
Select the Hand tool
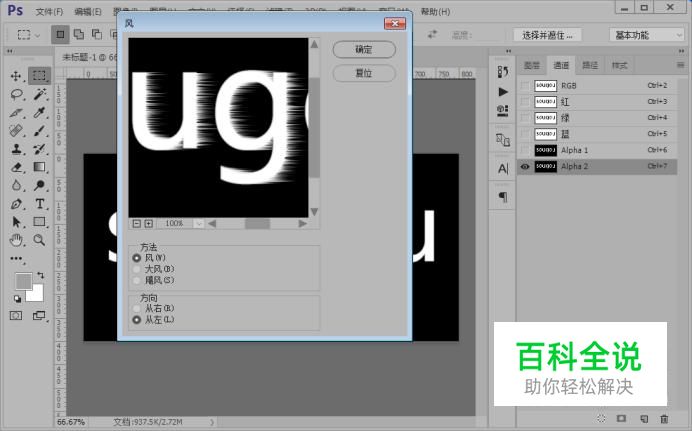(x=16, y=240)
